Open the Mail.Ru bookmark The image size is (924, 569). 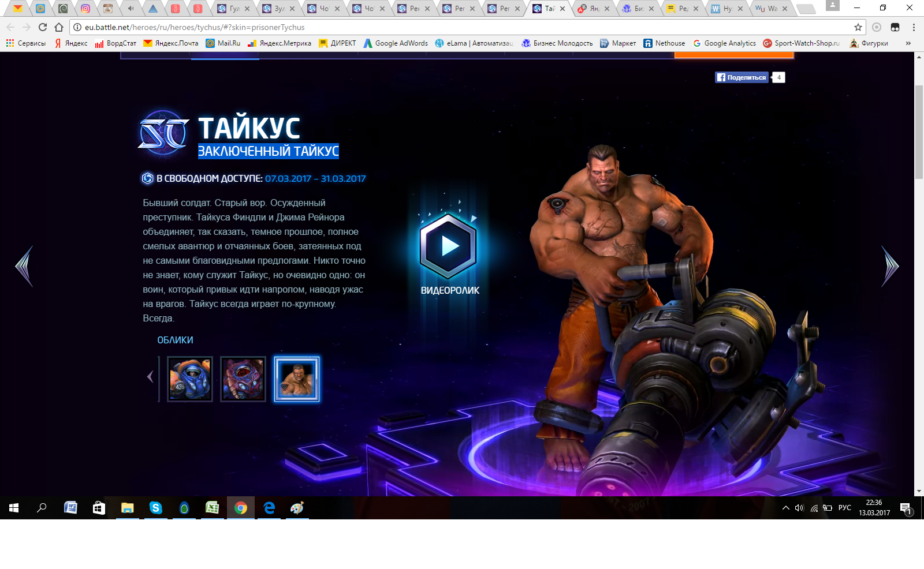pos(223,43)
